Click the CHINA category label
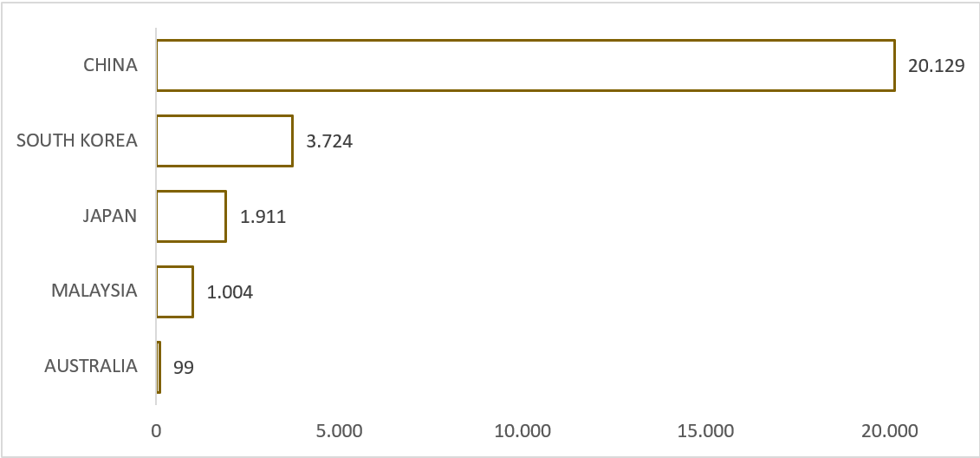The image size is (980, 458). pos(110,65)
